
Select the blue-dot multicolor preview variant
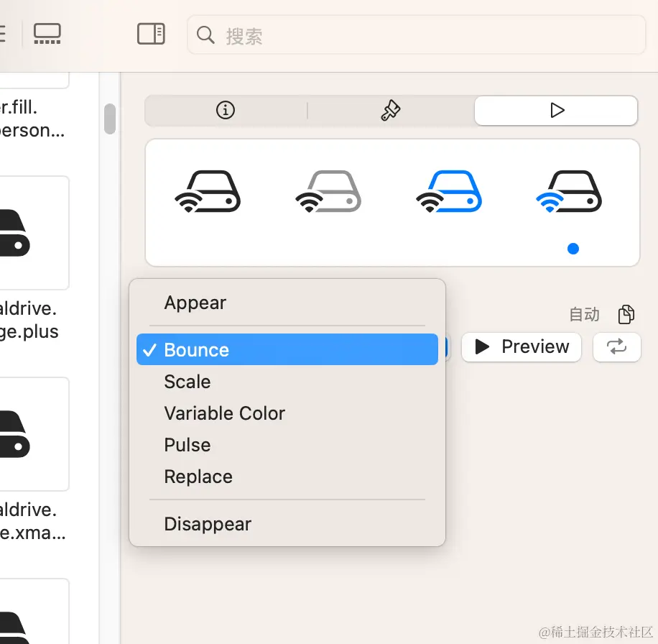click(x=569, y=190)
